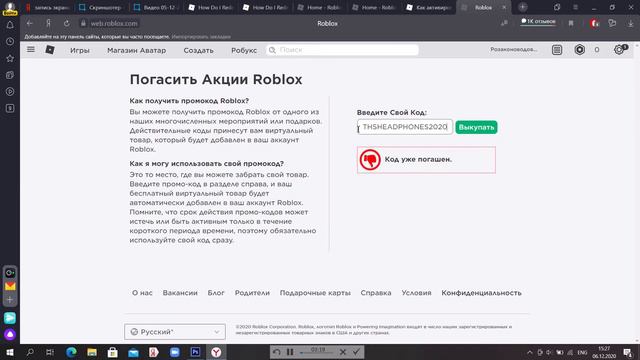
Task: Open a new browser tab with plus
Action: [x=522, y=7]
